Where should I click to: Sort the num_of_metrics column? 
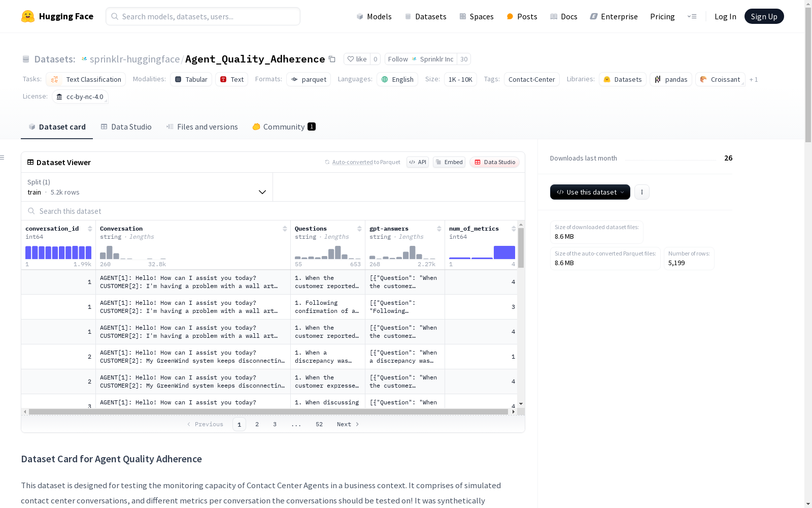(x=514, y=229)
